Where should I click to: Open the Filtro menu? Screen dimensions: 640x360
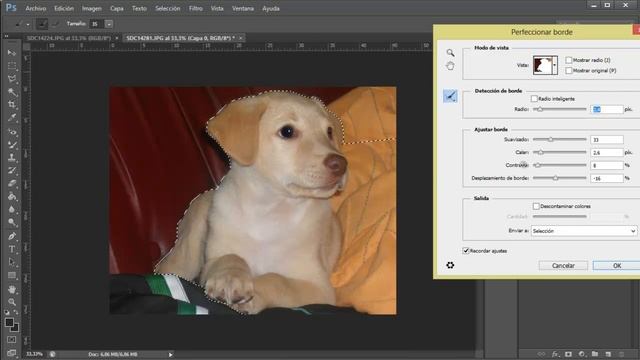(x=196, y=8)
